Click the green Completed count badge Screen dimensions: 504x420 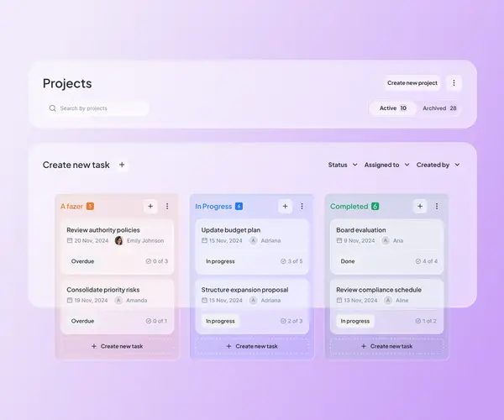tap(375, 206)
